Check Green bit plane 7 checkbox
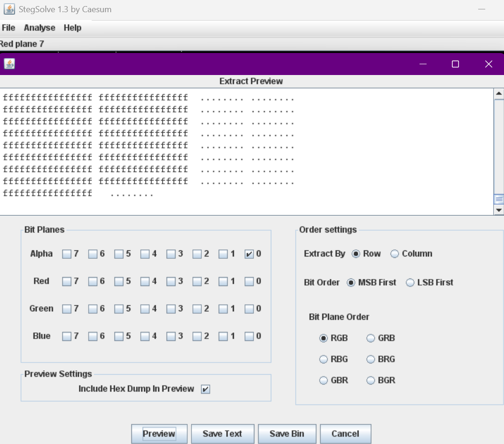The image size is (504, 444). (67, 309)
